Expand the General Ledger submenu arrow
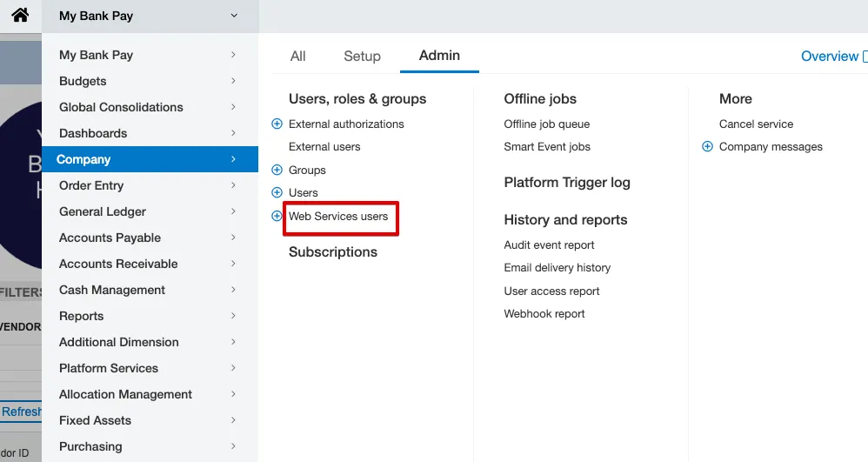Viewport: 868px width, 462px height. [233, 211]
